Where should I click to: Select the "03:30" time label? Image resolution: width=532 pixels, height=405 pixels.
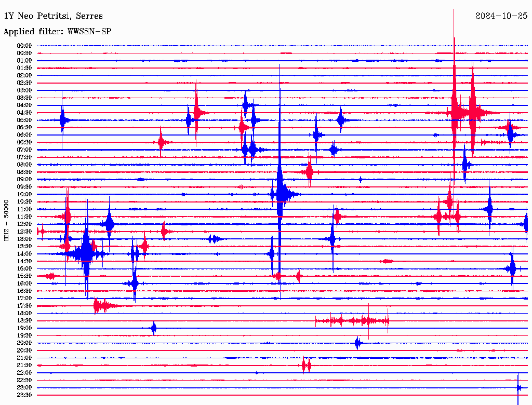point(24,98)
